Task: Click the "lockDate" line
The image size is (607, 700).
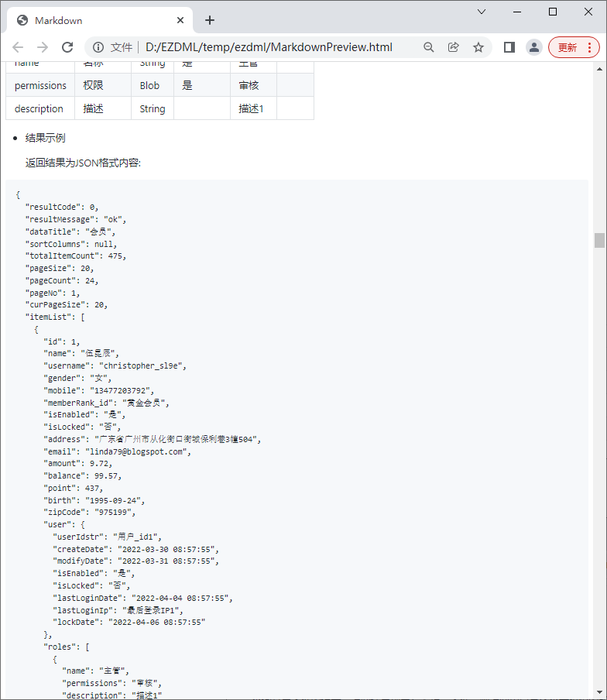Action: tap(129, 623)
